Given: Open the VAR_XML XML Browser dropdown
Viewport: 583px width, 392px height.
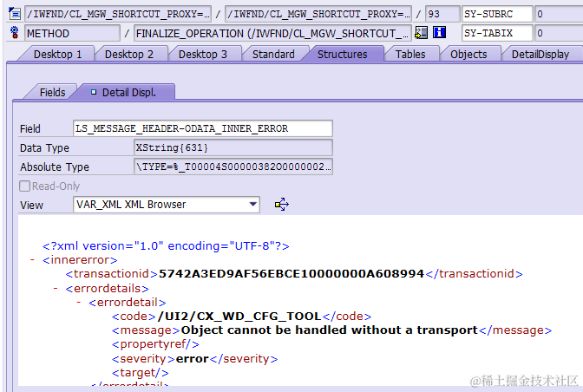Looking at the screenshot, I should (x=167, y=205).
